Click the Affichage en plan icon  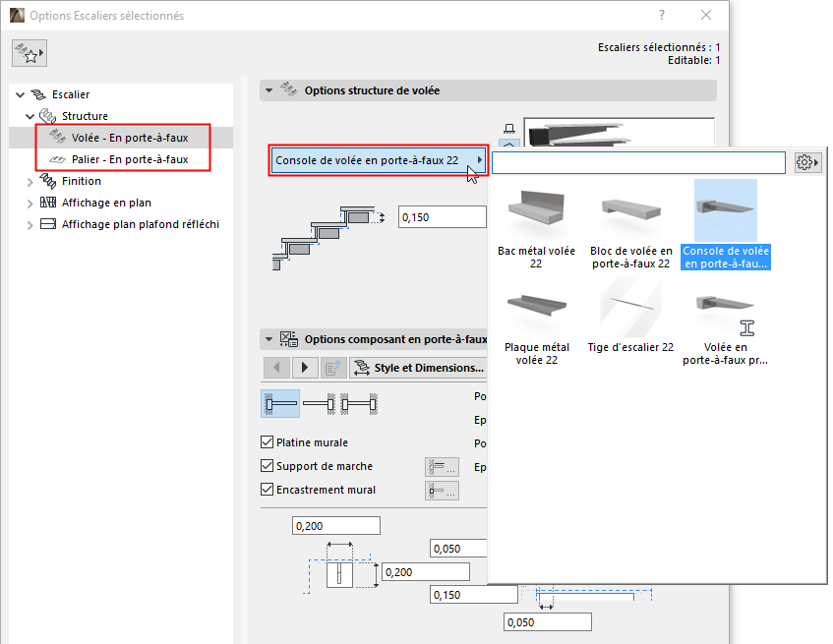coord(47,202)
